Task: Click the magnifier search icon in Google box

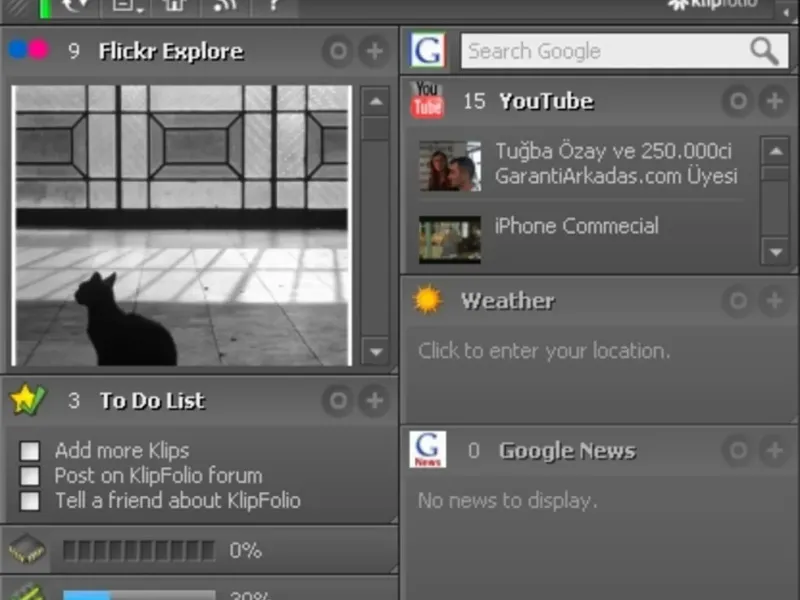Action: coord(764,51)
